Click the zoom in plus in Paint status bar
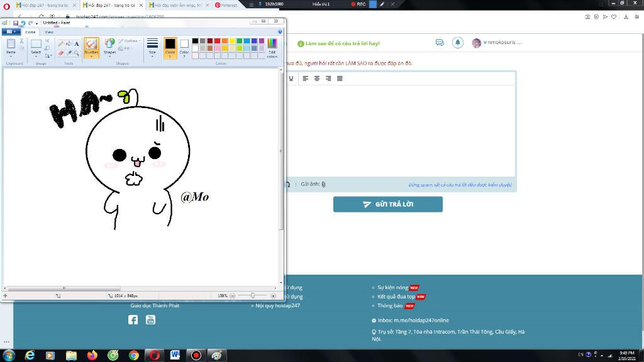The image size is (644, 362). [273, 295]
